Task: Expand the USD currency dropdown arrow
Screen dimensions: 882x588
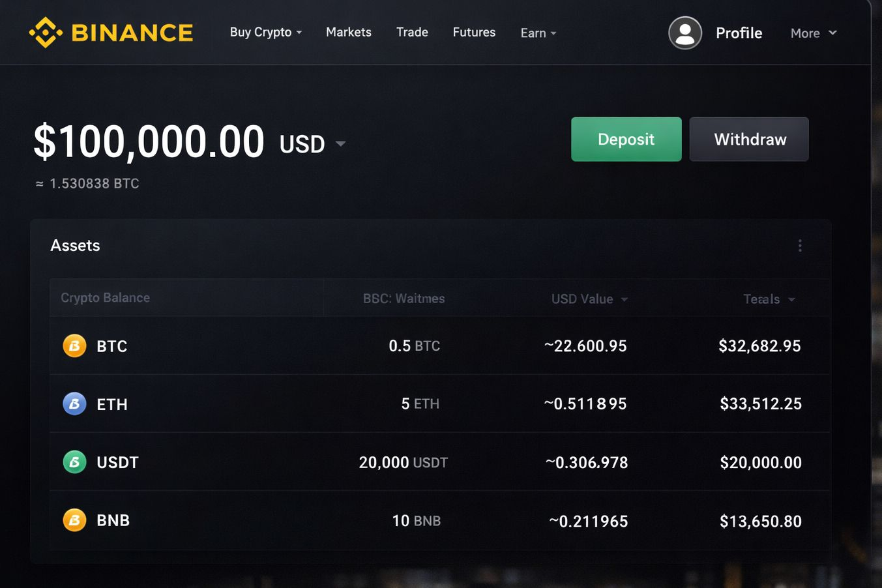Action: 340,144
